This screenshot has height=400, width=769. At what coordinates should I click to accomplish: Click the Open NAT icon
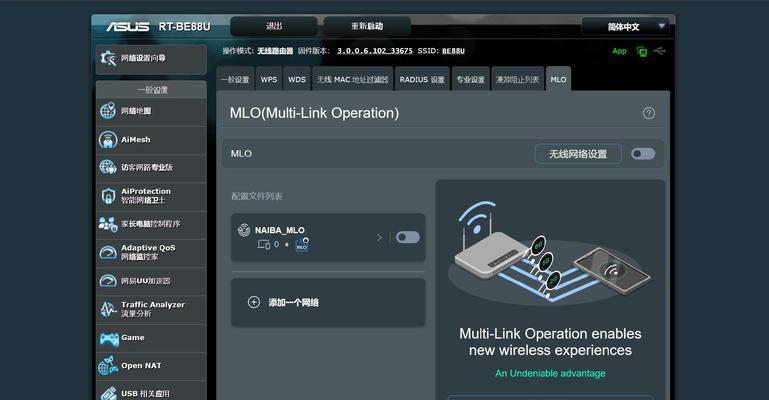(x=108, y=366)
